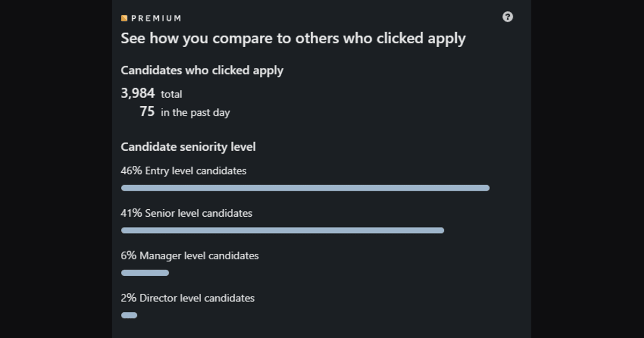This screenshot has width=644, height=338.
Task: Click the '46% Entry level candidates' label
Action: click(x=184, y=171)
